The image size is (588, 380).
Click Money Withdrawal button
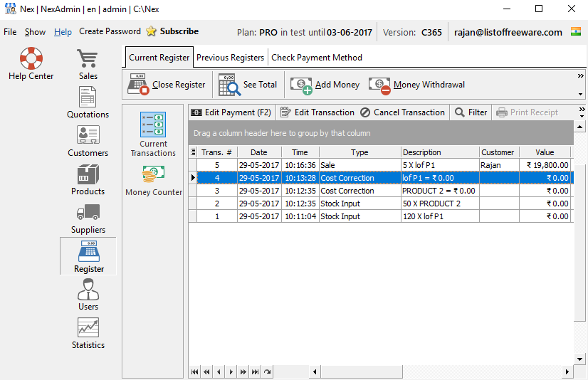coord(416,85)
